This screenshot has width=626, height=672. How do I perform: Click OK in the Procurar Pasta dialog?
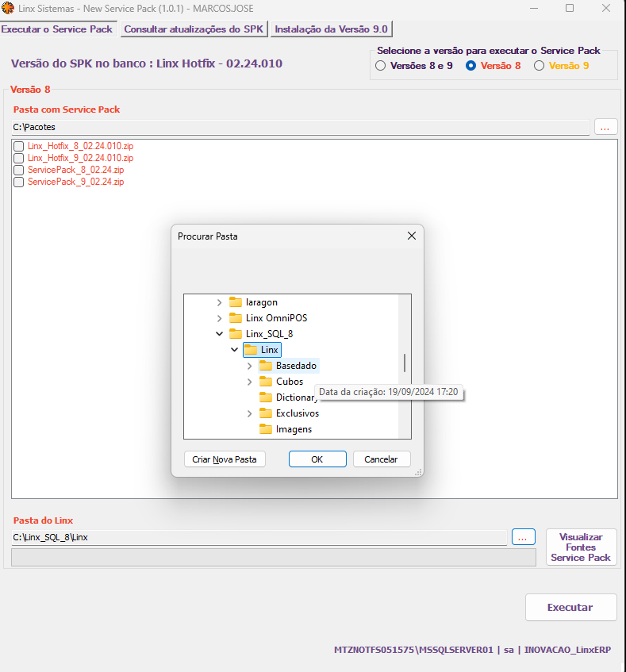[317, 459]
